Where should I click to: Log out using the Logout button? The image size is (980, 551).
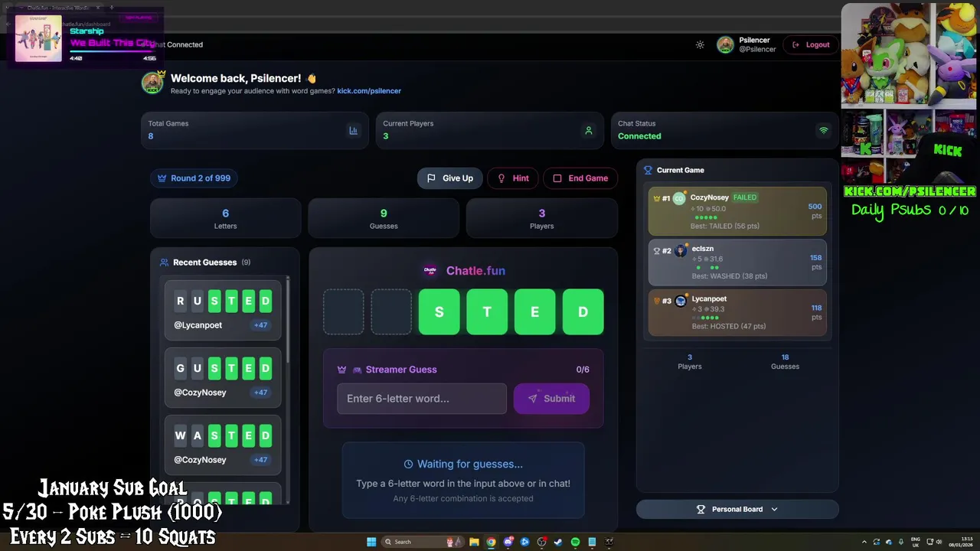pyautogui.click(x=811, y=44)
